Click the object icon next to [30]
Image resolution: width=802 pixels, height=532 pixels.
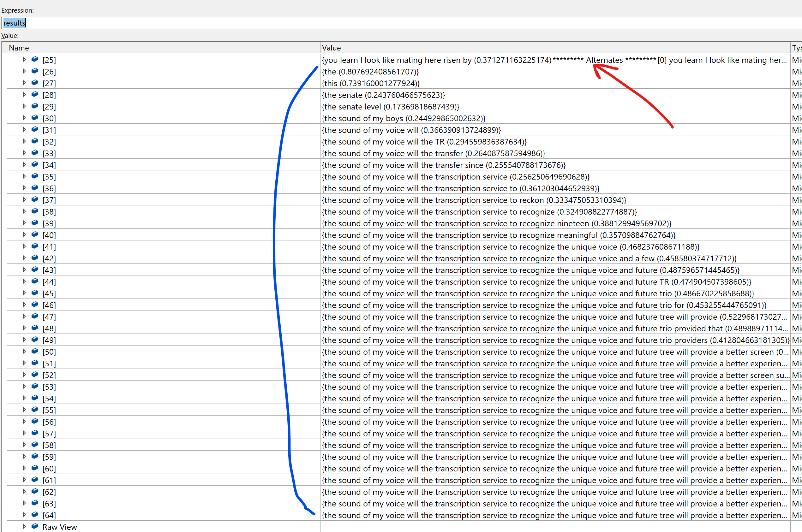pos(35,118)
